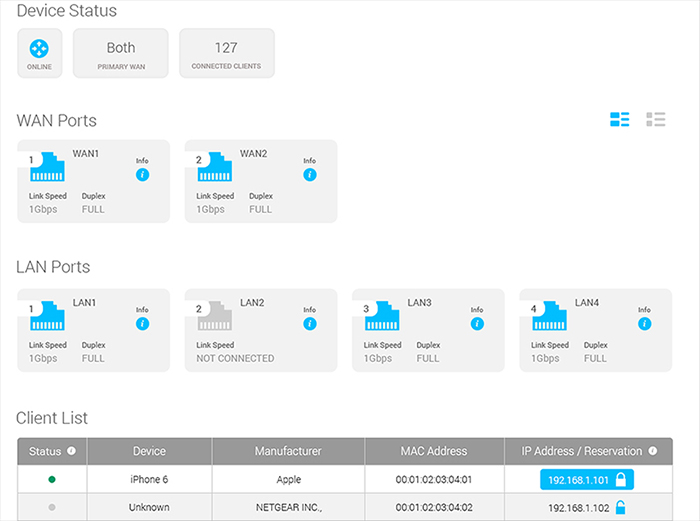Screen dimensions: 700x521
Task: Open WAN2 info icon
Action: click(x=310, y=175)
